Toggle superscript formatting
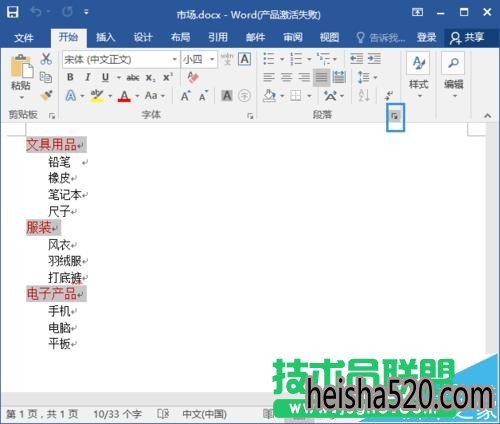 (168, 77)
